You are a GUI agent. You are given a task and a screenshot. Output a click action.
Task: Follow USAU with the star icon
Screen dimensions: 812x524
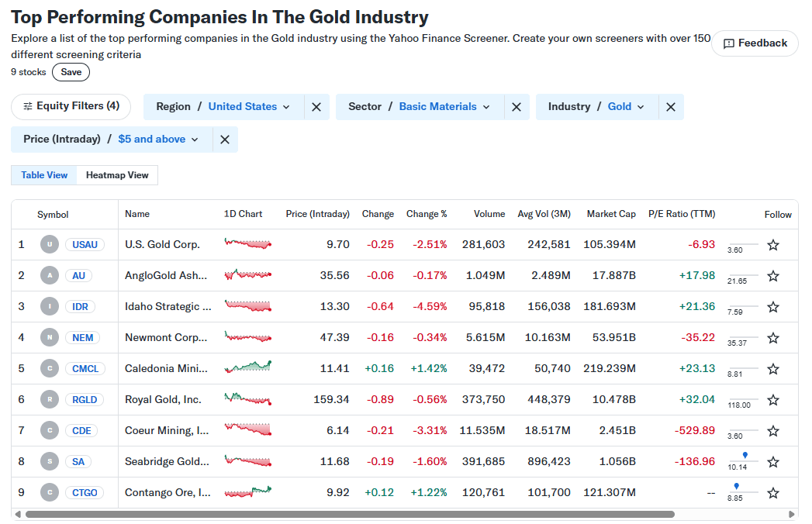(x=772, y=245)
